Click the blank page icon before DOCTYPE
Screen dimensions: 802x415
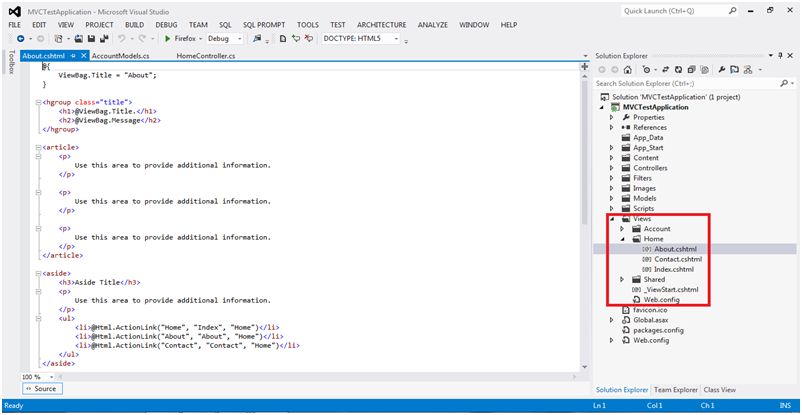[283, 38]
